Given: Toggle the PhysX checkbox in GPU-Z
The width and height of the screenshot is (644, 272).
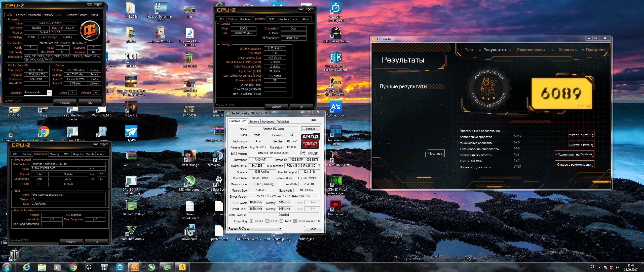Looking at the screenshot, I should point(281,221).
